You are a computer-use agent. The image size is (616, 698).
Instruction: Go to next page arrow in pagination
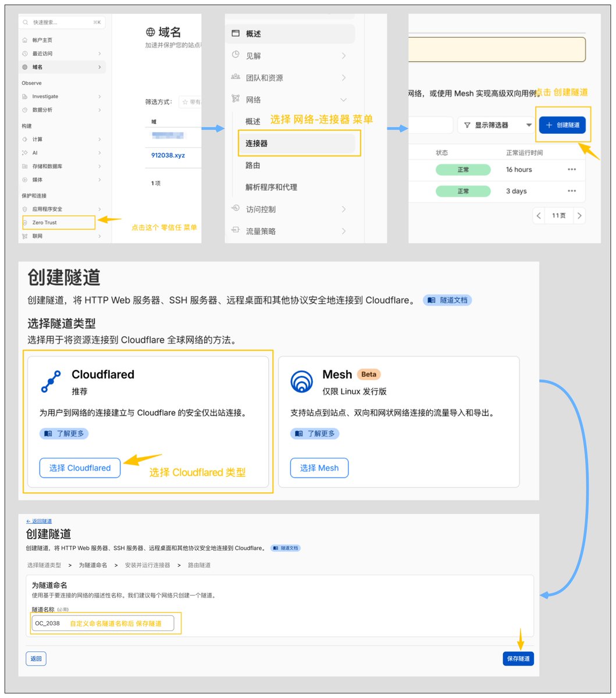pos(579,216)
